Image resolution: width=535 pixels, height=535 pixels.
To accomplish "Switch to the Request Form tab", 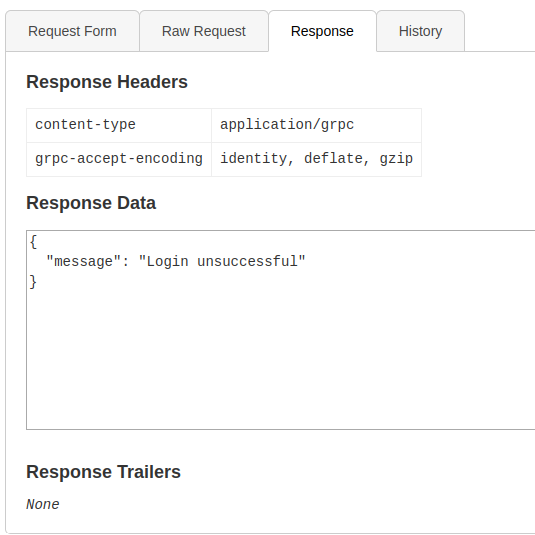I will click(72, 31).
